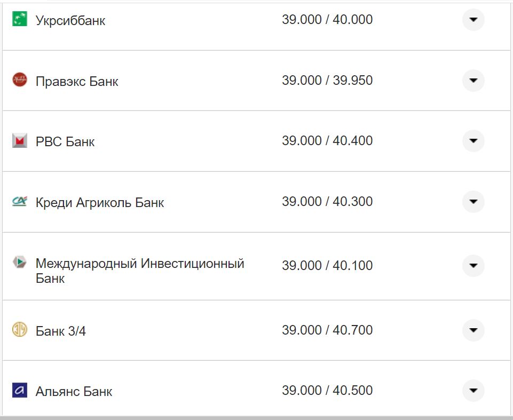
Task: Expand the Креди Агриколь Банк entry
Action: 473,202
